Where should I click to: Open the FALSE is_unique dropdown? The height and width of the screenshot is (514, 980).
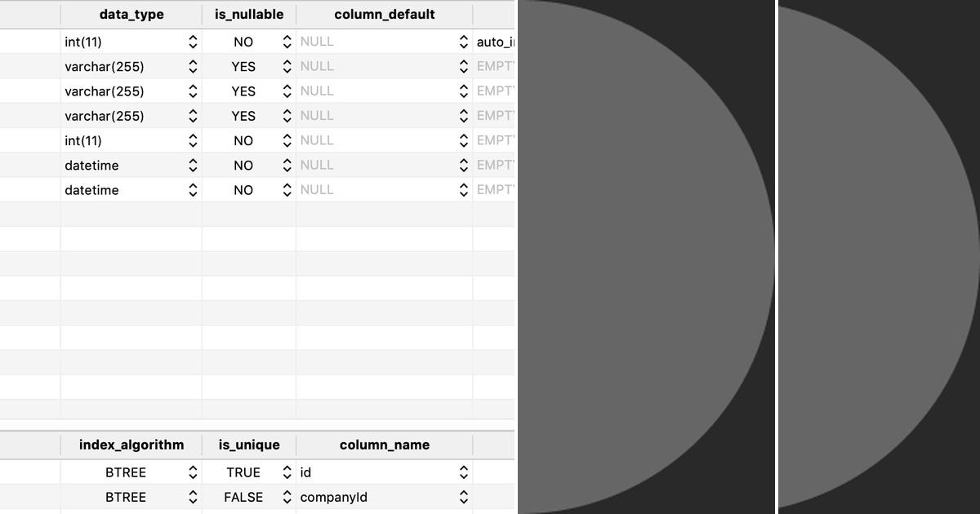point(287,497)
